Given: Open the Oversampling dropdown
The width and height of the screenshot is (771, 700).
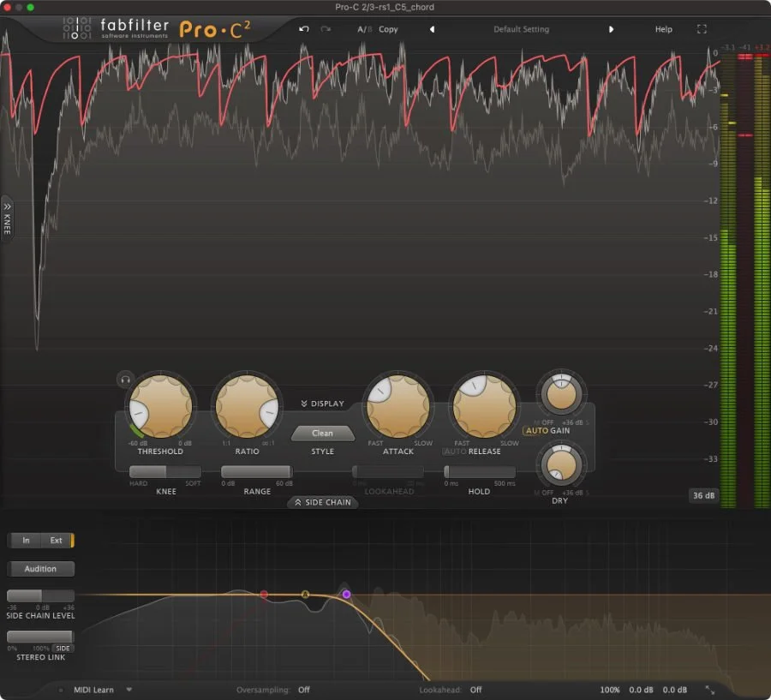Looking at the screenshot, I should click(x=302, y=690).
